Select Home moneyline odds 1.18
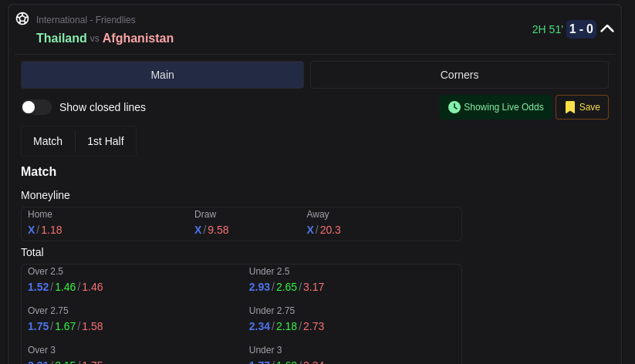Screen dimensions: 635x364 [51, 230]
